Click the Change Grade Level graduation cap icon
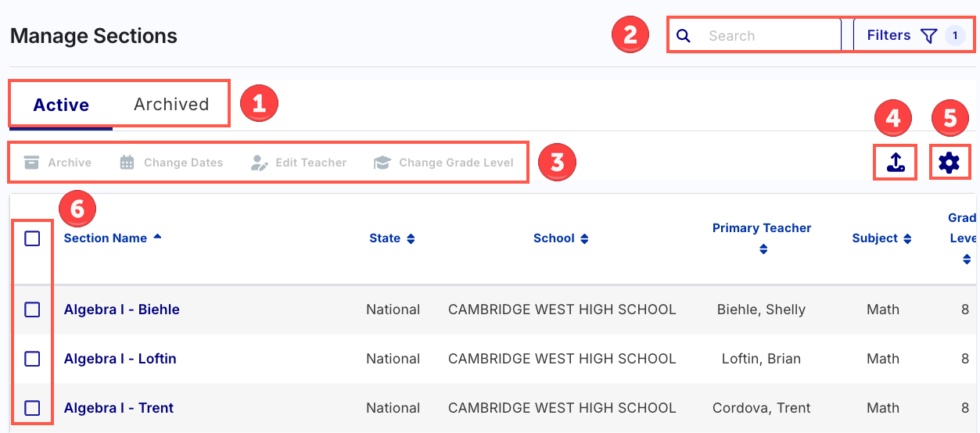 point(382,163)
